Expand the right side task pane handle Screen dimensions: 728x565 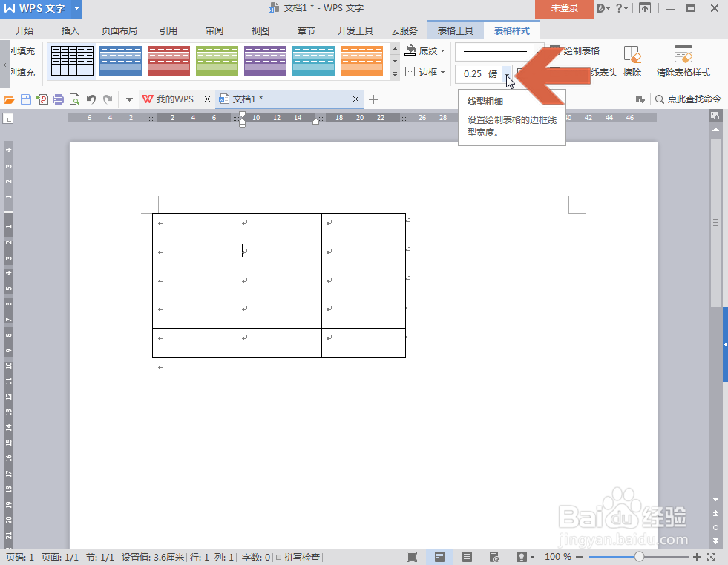pos(725,344)
